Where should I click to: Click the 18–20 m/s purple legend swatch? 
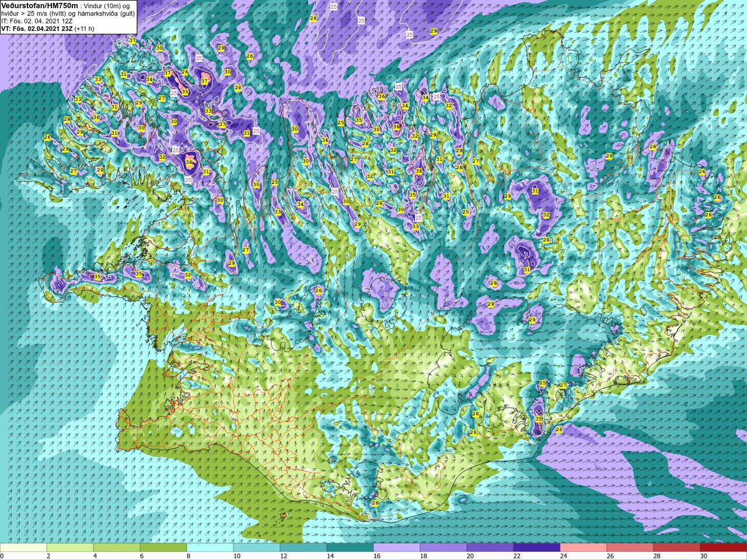pyautogui.click(x=444, y=548)
